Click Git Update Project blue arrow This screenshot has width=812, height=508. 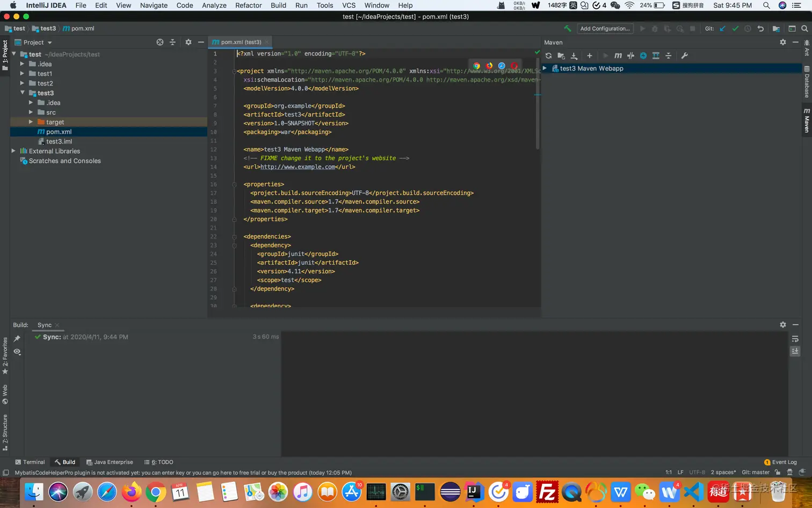[722, 28]
